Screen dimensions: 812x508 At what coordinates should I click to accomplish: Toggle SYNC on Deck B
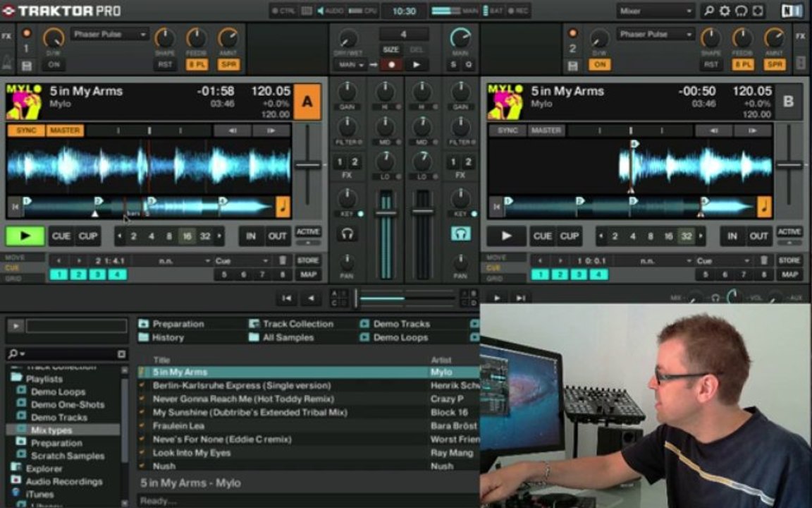click(508, 131)
